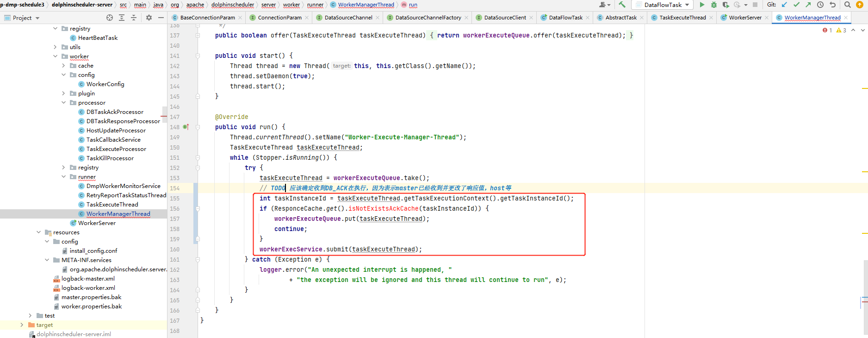
Task: Expand the target folder
Action: click(x=22, y=325)
